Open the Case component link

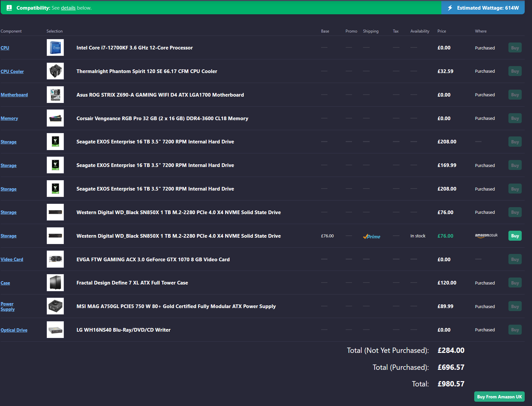(5, 283)
